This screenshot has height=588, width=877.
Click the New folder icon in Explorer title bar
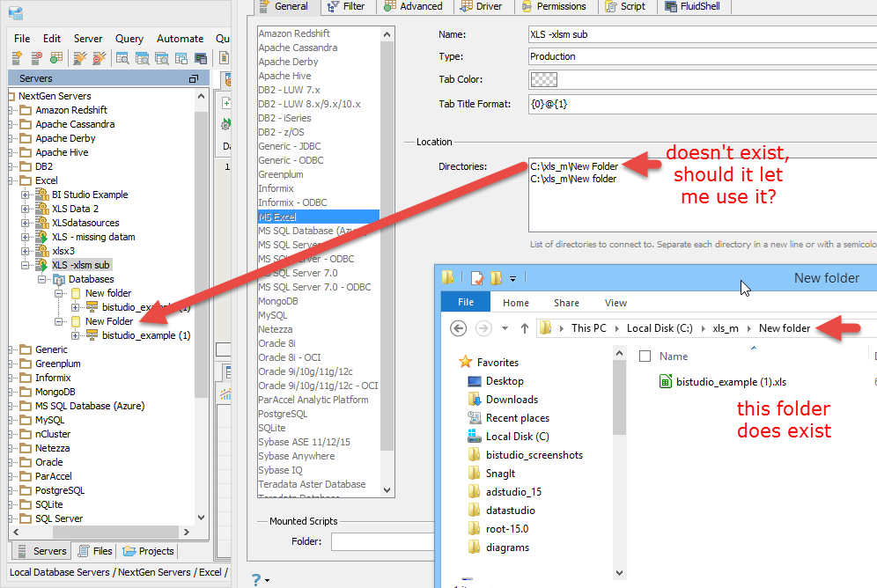click(x=496, y=278)
